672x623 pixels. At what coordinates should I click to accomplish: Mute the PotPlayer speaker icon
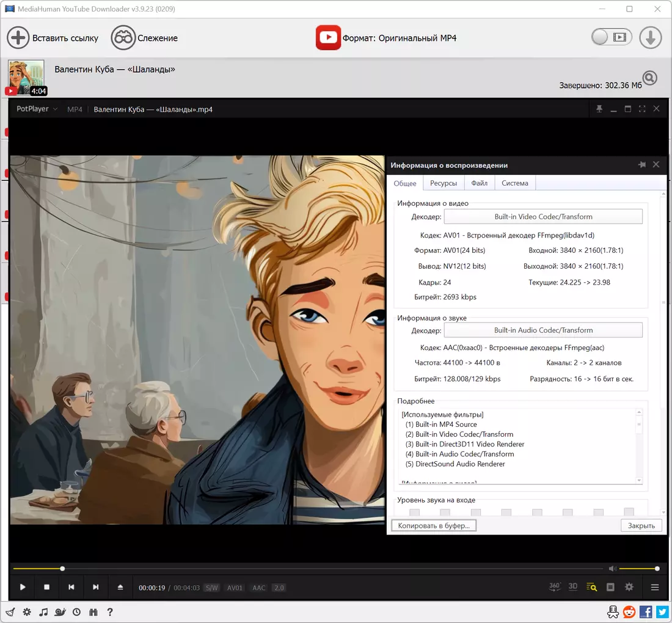[612, 569]
